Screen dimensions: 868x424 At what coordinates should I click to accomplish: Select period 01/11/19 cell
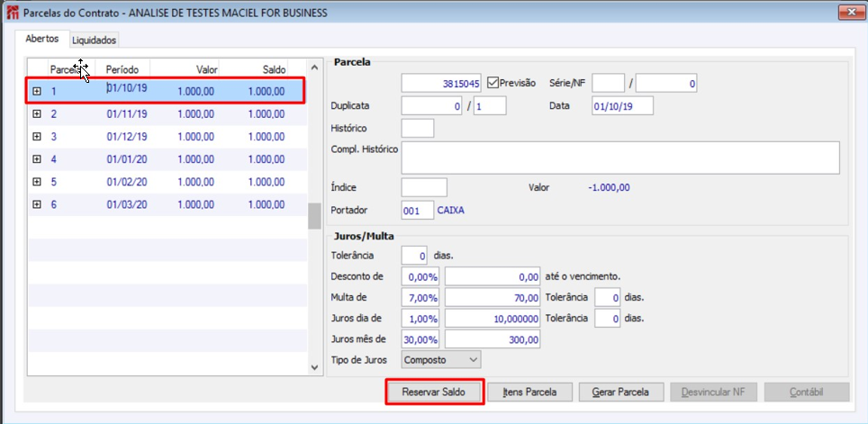(x=127, y=114)
